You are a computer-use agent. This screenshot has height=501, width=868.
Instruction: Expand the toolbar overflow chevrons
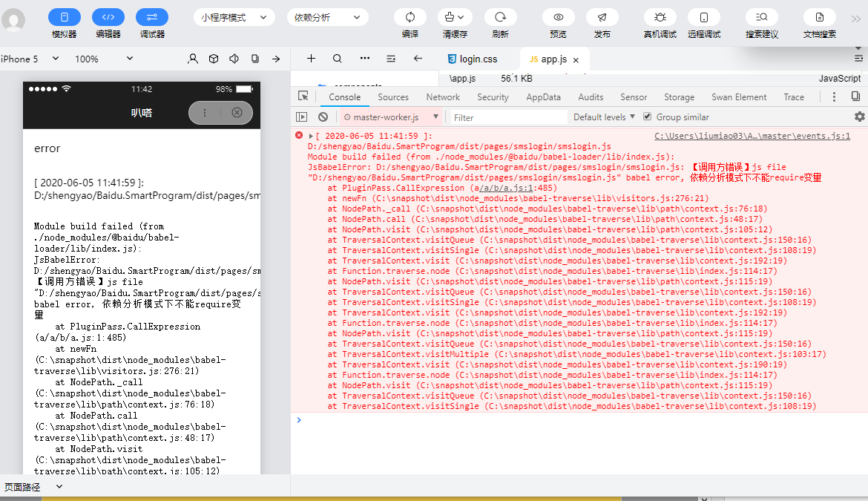point(856,19)
